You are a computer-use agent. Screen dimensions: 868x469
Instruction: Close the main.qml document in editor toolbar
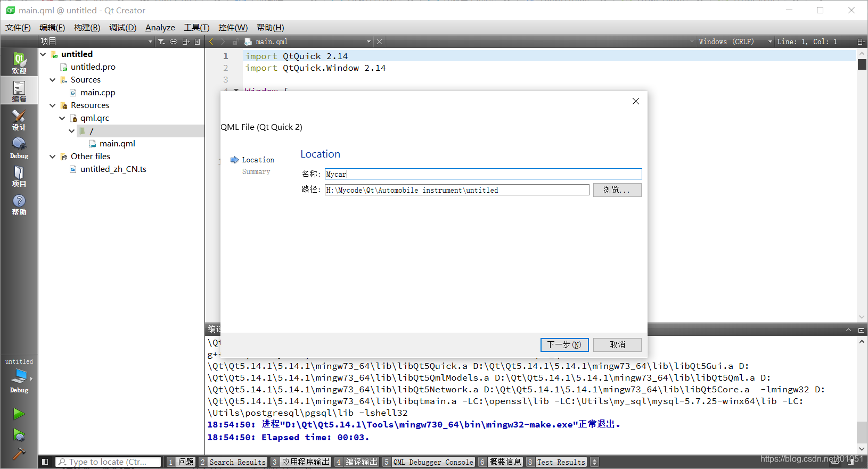coord(379,42)
